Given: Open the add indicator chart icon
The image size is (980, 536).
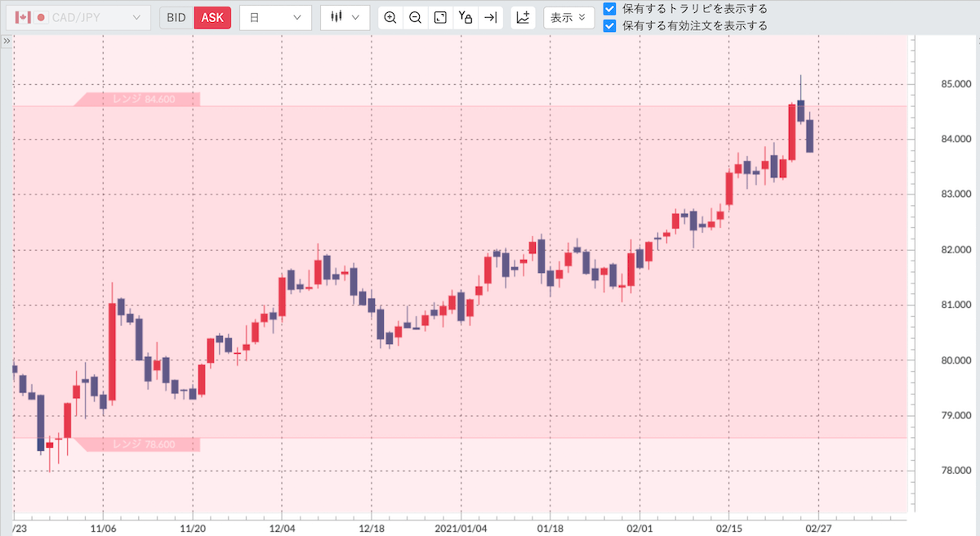Looking at the screenshot, I should (523, 17).
